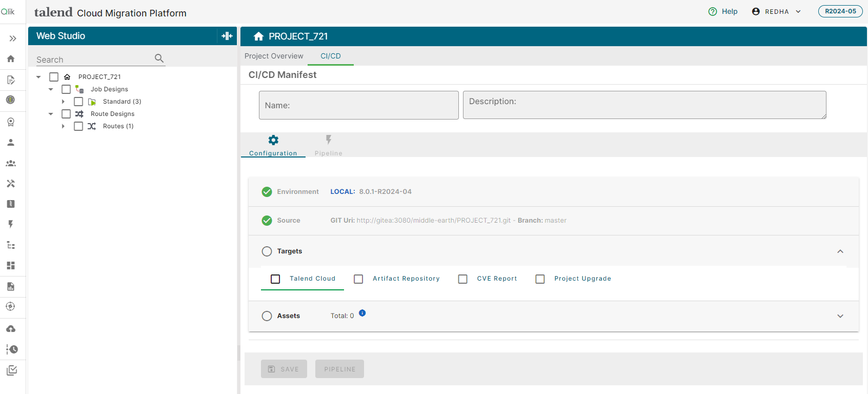Click the Qlik logo
This screenshot has width=868, height=394.
[8, 11]
